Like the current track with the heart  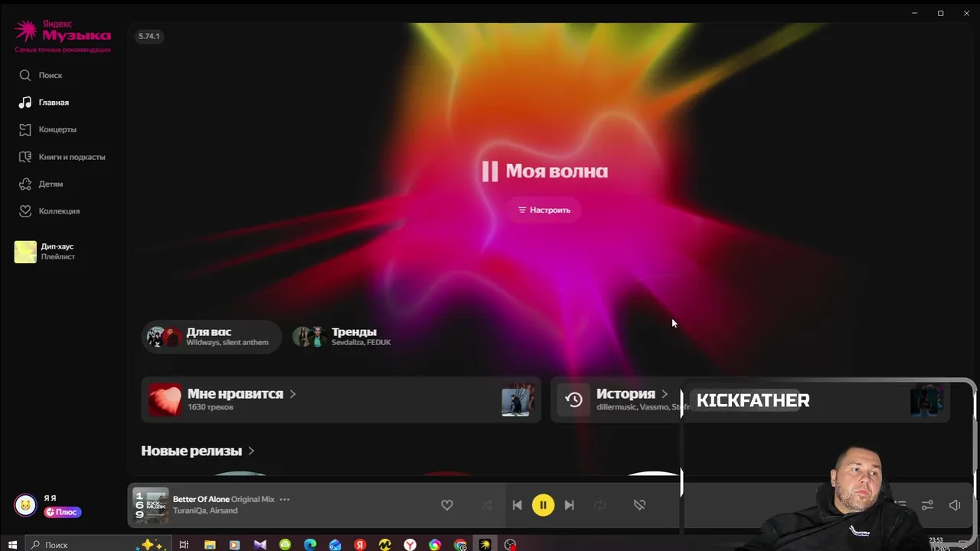pyautogui.click(x=447, y=505)
